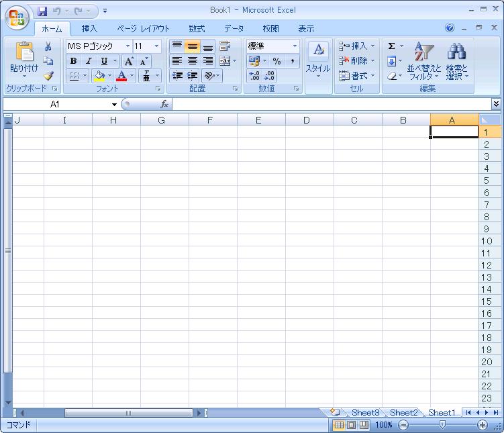
Task: Expand the formula bar
Action: [496, 104]
